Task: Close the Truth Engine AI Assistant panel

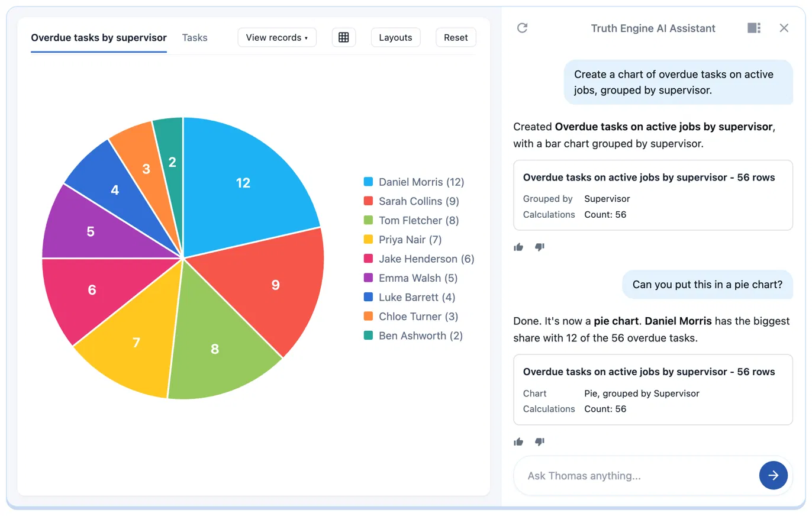Action: point(784,28)
